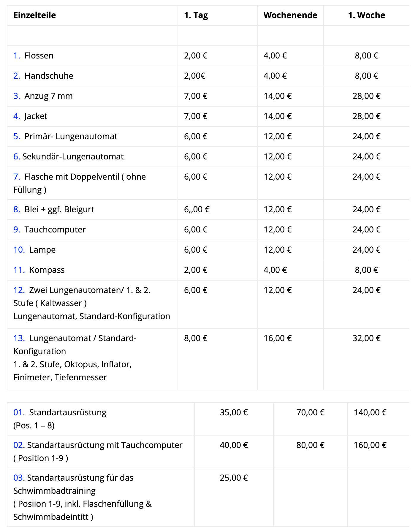Click the "1. Tag" column header
The width and height of the screenshot is (418, 532).
(x=196, y=15)
